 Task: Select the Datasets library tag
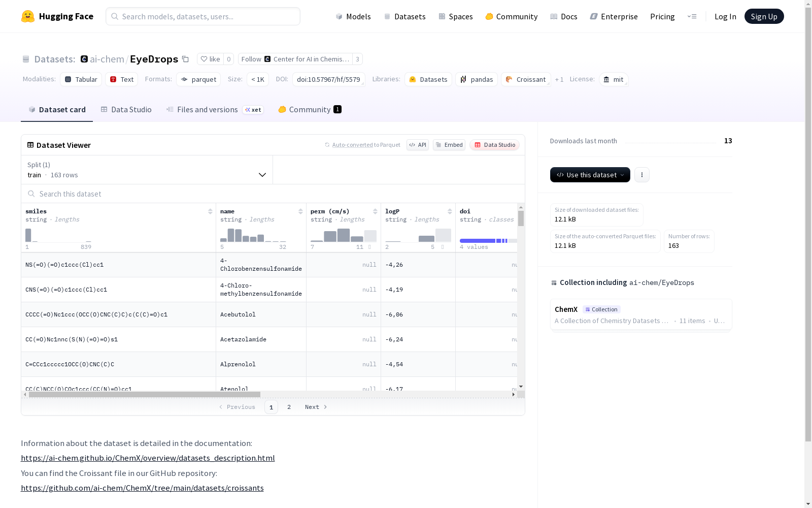pyautogui.click(x=428, y=79)
